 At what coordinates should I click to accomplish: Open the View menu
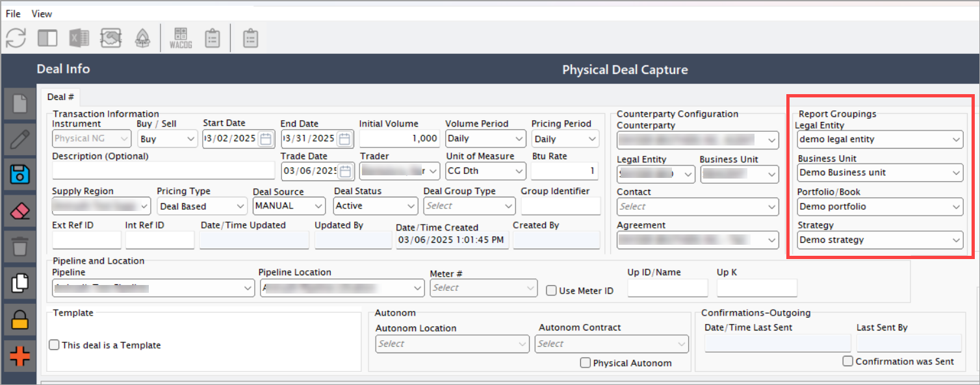coord(42,14)
